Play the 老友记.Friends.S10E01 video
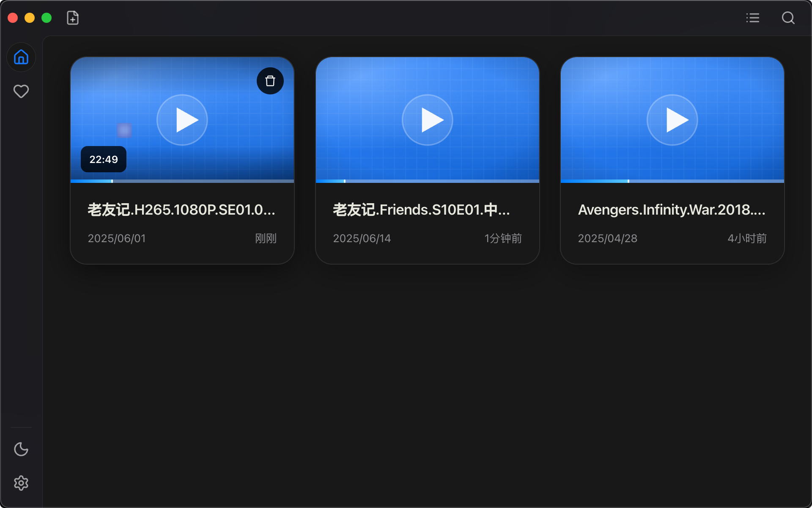This screenshot has height=508, width=812. point(428,120)
